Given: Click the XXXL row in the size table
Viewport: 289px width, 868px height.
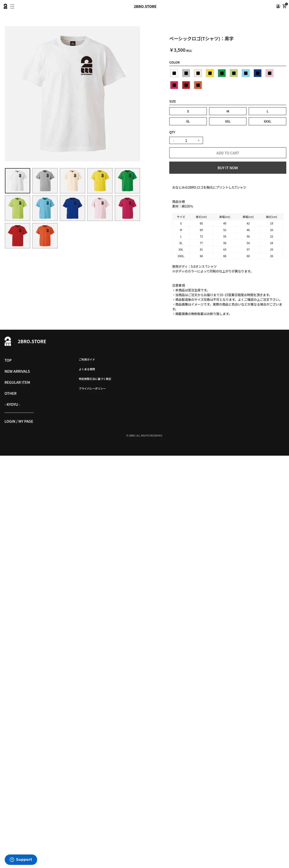Looking at the screenshot, I should tap(228, 256).
